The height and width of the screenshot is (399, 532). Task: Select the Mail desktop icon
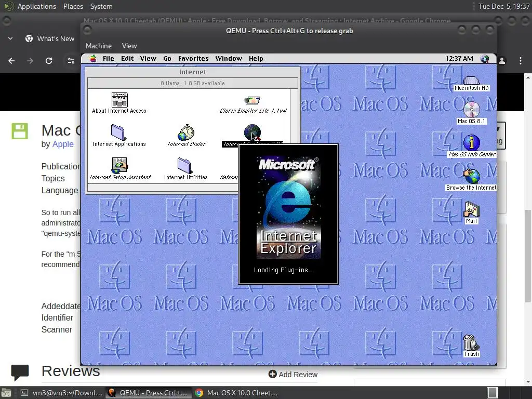point(471,212)
